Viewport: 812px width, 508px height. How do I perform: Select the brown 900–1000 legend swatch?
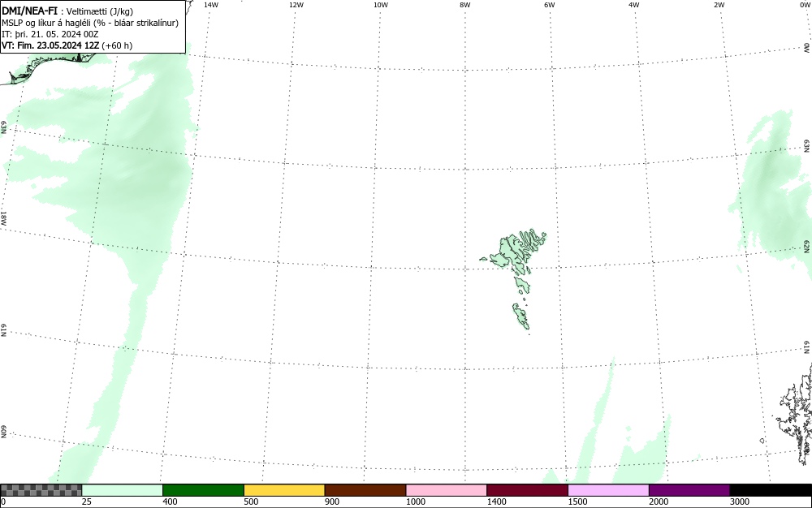(365, 490)
